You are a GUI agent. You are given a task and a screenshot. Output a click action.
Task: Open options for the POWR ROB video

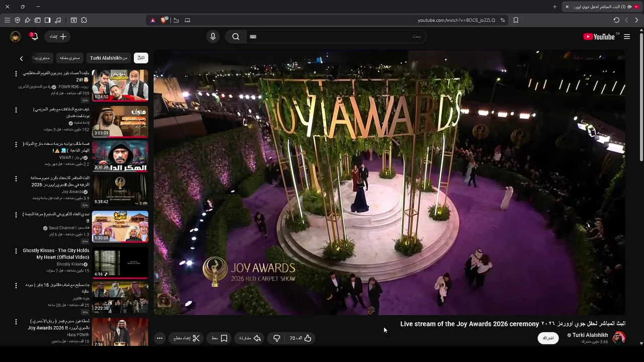point(16,74)
